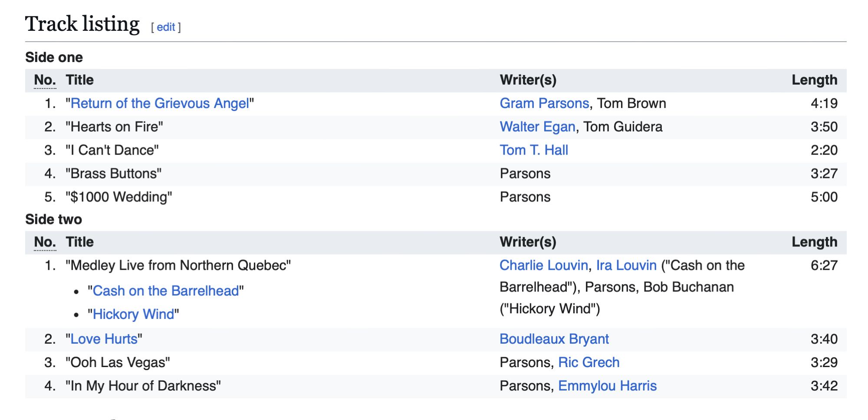Click the Side one Title column header
868x420 pixels.
pyautogui.click(x=80, y=80)
